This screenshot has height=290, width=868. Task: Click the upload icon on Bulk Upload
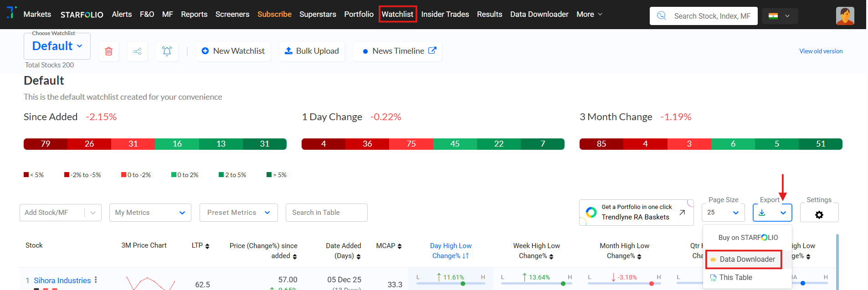[288, 51]
